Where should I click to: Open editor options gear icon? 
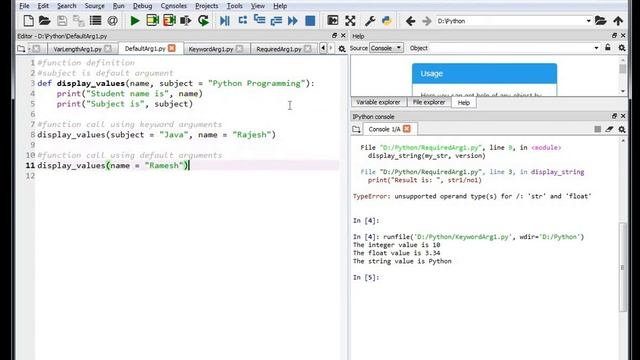tap(342, 49)
